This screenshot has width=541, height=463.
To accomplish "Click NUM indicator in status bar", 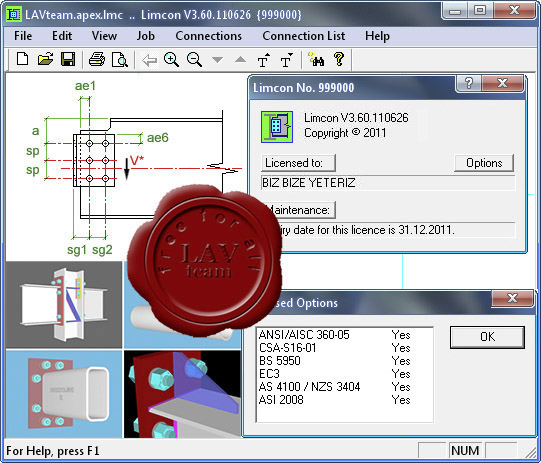I will point(465,451).
